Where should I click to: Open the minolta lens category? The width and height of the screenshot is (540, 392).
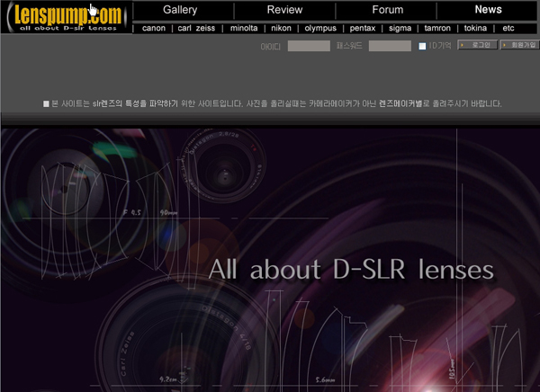click(243, 28)
